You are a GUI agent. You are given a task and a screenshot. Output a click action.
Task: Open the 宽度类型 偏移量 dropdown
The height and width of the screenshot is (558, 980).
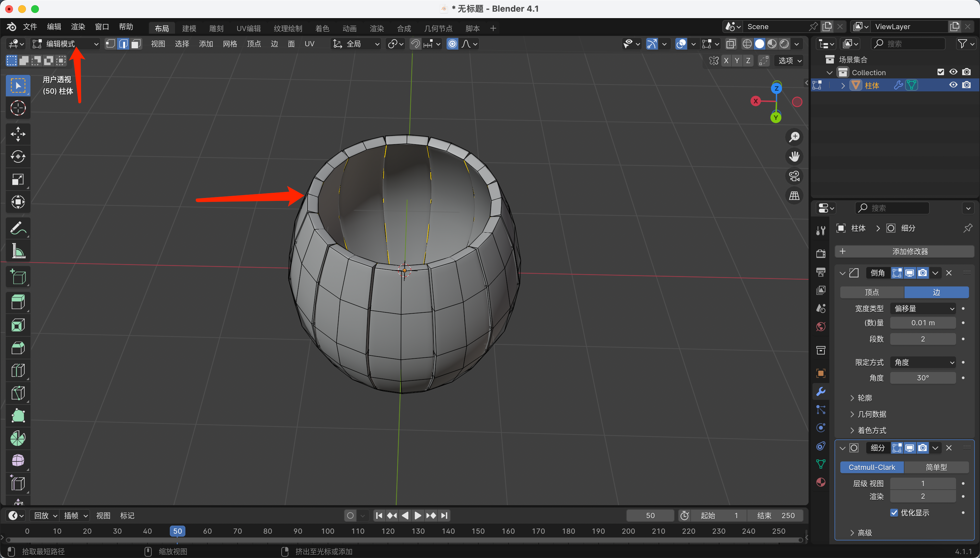click(x=923, y=308)
